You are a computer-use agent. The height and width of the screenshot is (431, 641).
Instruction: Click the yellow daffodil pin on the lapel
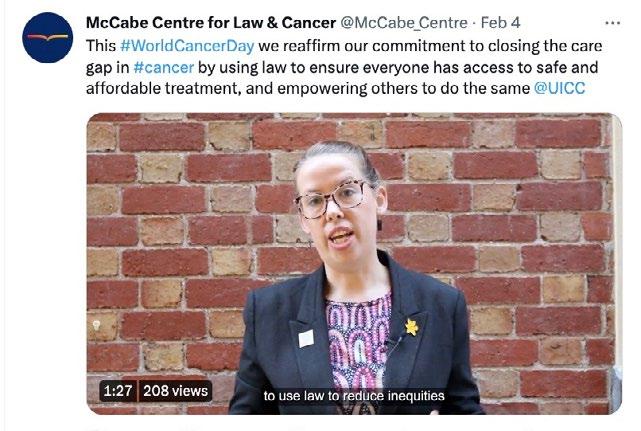click(411, 327)
